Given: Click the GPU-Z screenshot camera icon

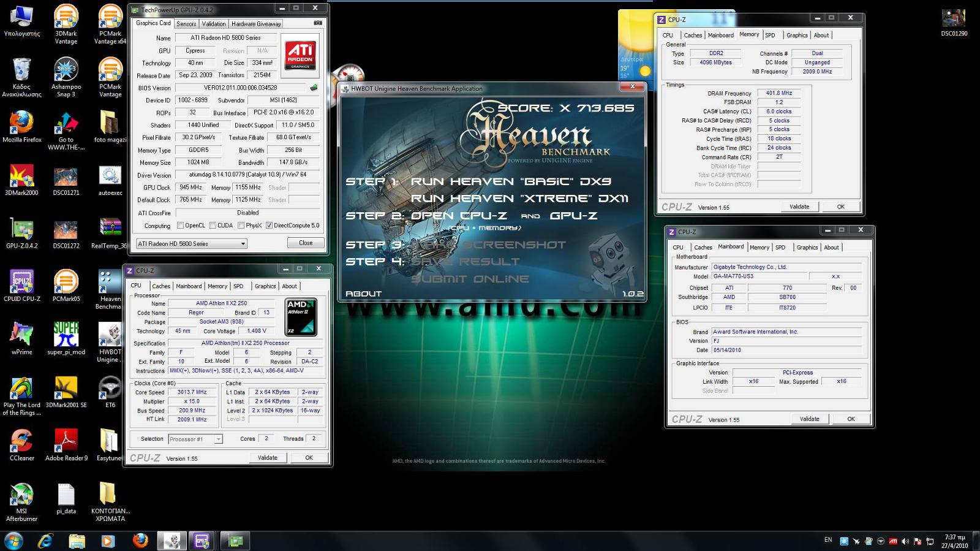Looking at the screenshot, I should pos(318,23).
